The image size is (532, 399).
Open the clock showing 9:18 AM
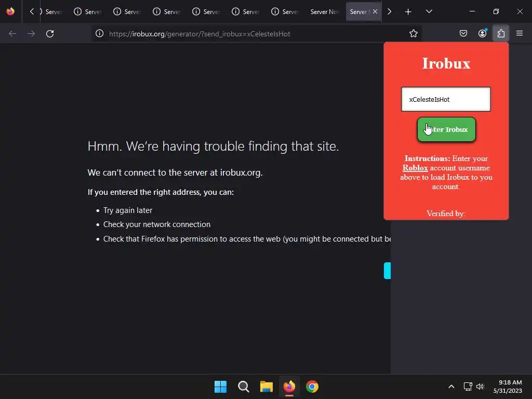[x=508, y=387]
